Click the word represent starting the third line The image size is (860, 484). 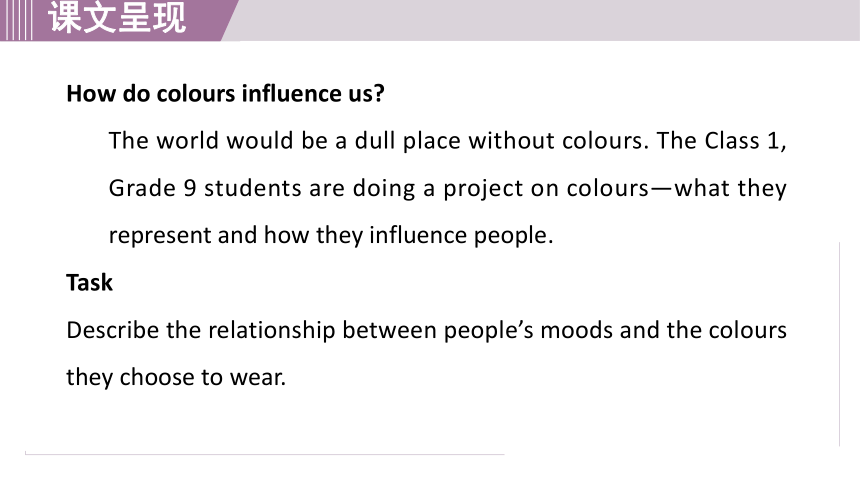coord(160,237)
